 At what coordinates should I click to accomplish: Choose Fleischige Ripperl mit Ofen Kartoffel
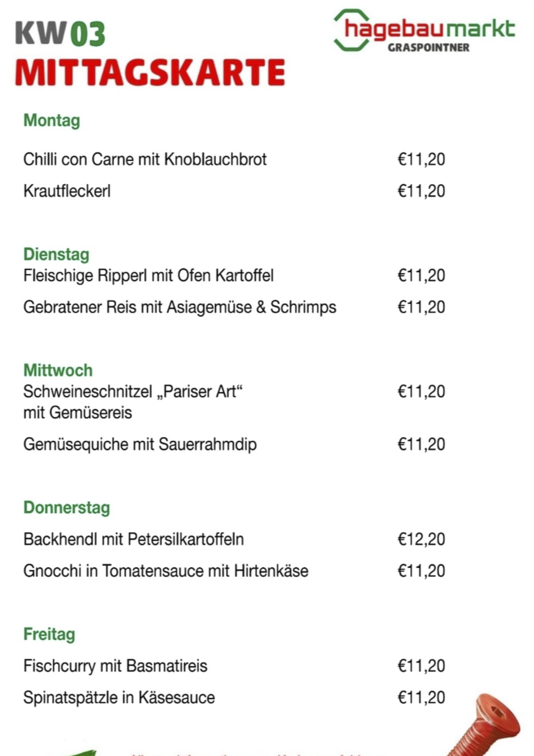point(148,275)
